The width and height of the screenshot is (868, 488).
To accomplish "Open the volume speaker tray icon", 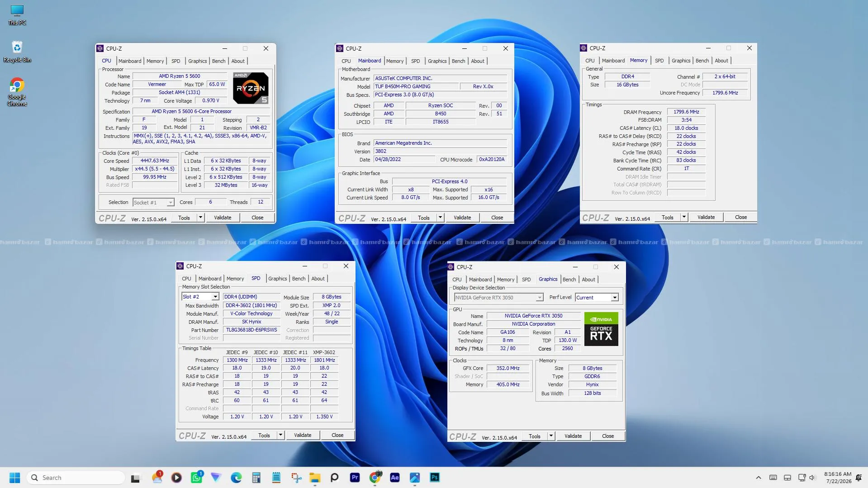I will coord(812,478).
